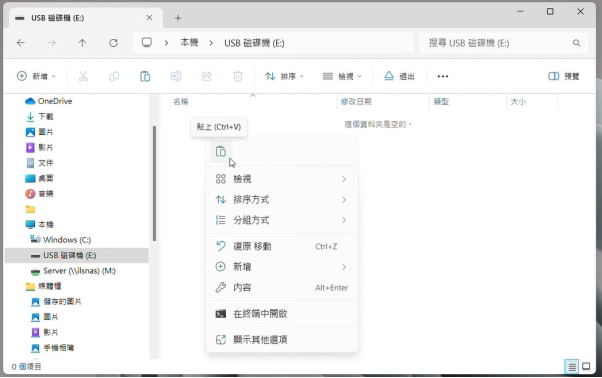Open 分組方式 submenu in context menu
602x378 pixels.
[x=282, y=220]
